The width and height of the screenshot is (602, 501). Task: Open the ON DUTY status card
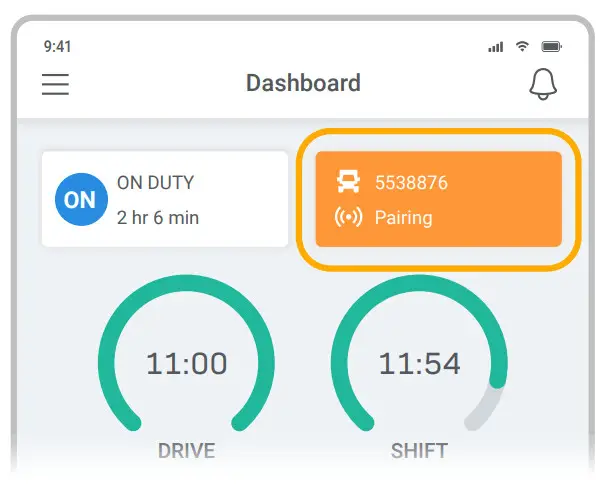[x=165, y=199]
